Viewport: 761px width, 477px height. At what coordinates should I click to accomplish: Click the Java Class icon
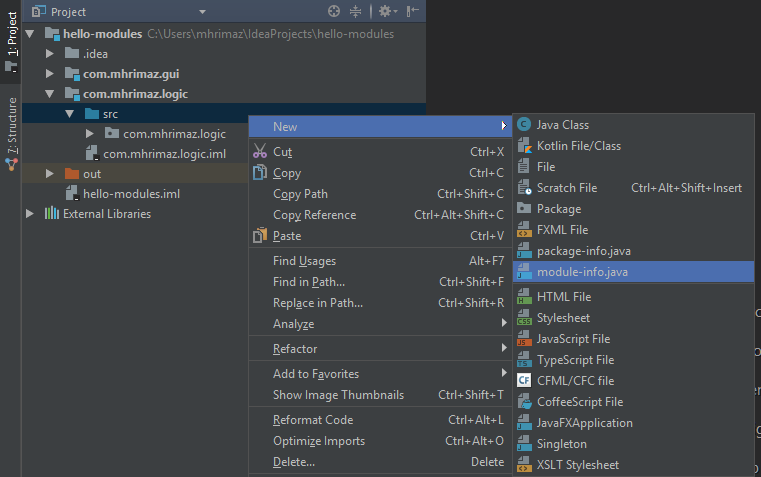(x=524, y=125)
